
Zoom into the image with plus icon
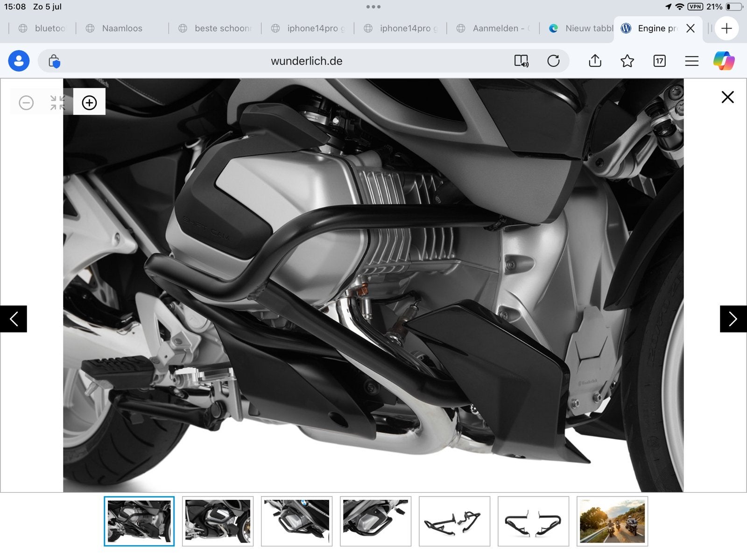tap(89, 103)
